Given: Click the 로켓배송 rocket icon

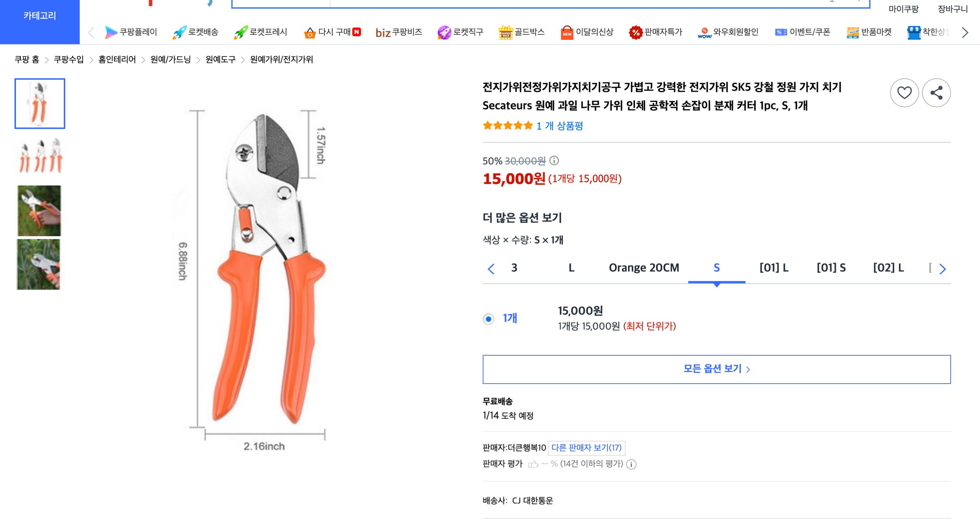Looking at the screenshot, I should pos(178,32).
